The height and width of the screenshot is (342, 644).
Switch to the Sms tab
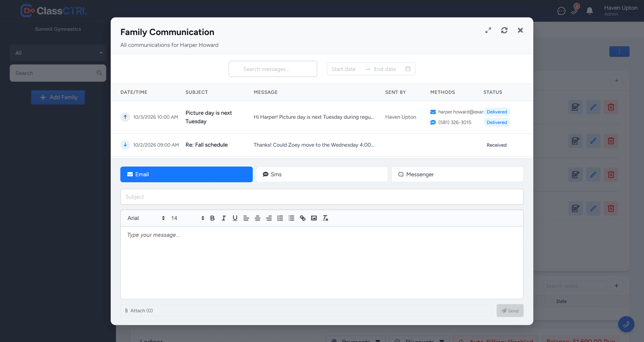point(322,174)
